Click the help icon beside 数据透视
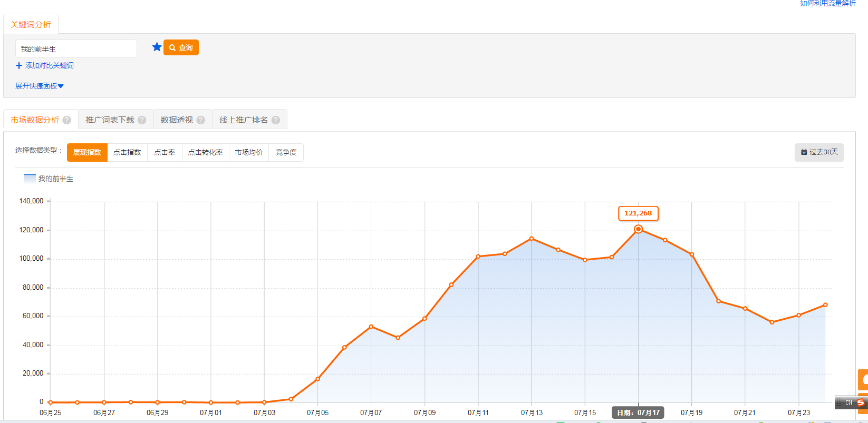The height and width of the screenshot is (423, 868). pyautogui.click(x=200, y=120)
